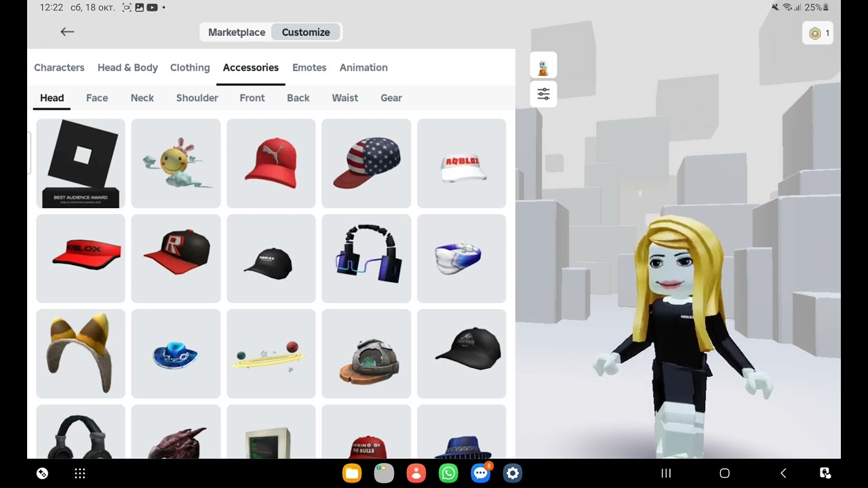The height and width of the screenshot is (488, 868).
Task: Select the Accessories tab
Action: pos(251,68)
